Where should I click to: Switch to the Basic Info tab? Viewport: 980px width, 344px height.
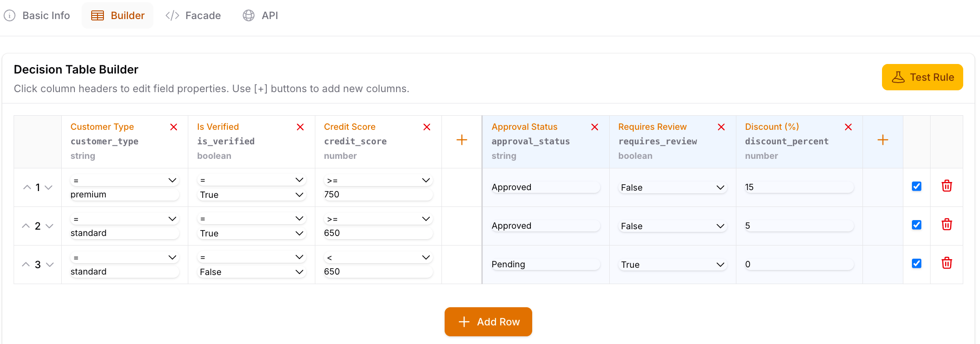[37, 15]
